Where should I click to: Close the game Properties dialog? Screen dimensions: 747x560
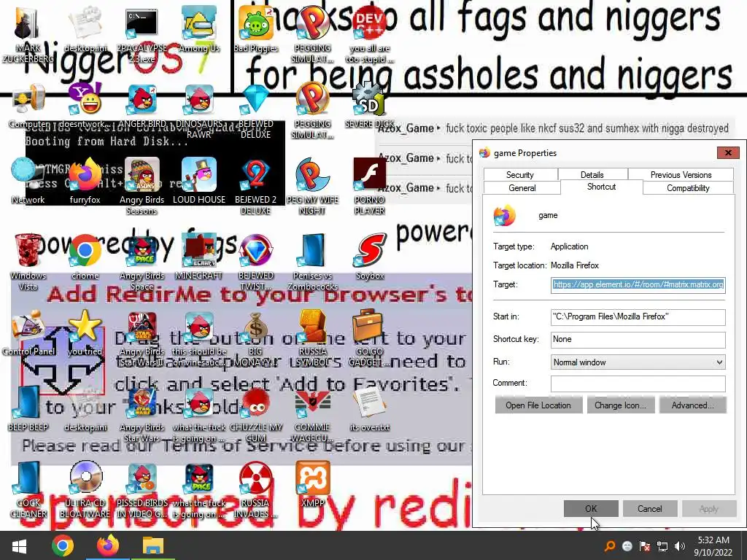[x=728, y=153]
